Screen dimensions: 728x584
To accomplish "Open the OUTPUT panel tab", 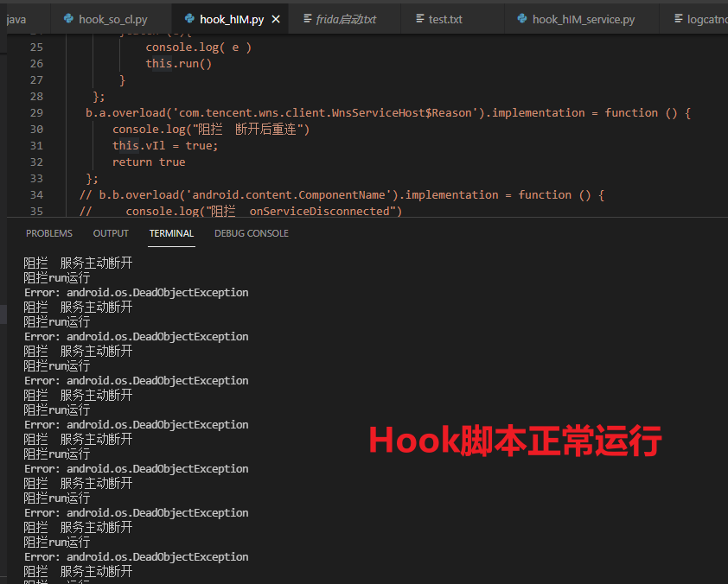I will [x=111, y=233].
